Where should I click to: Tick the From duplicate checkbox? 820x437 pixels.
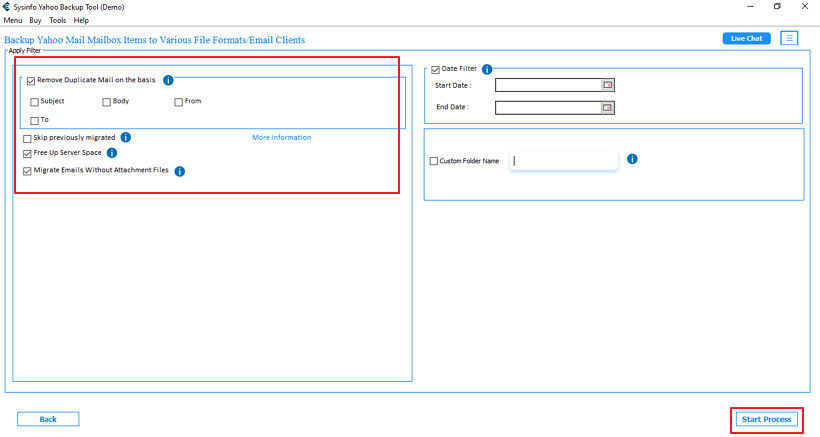coord(179,102)
